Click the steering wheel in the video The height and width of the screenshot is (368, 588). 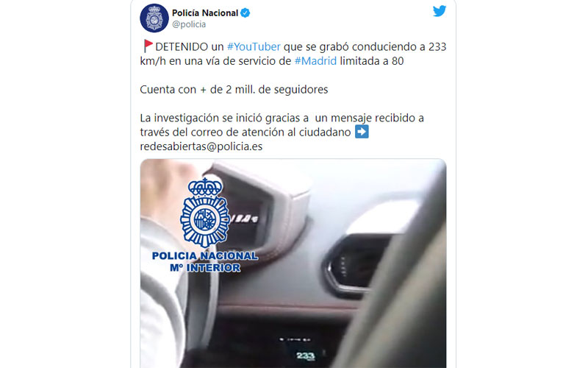pos(195,300)
